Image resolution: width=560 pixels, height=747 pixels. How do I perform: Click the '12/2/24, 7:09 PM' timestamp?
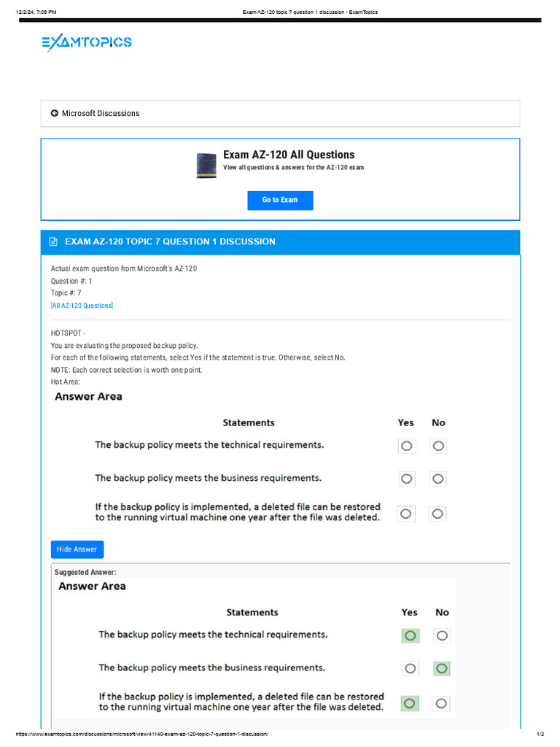tap(36, 12)
